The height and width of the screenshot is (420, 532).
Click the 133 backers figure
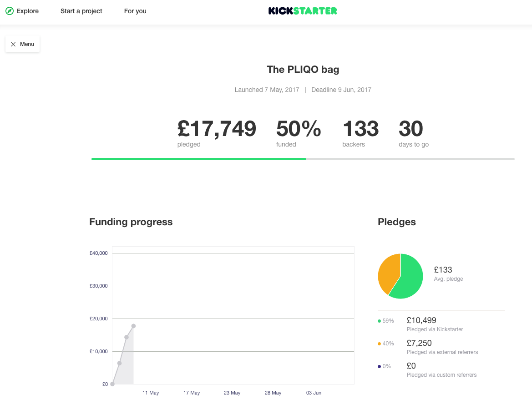360,129
